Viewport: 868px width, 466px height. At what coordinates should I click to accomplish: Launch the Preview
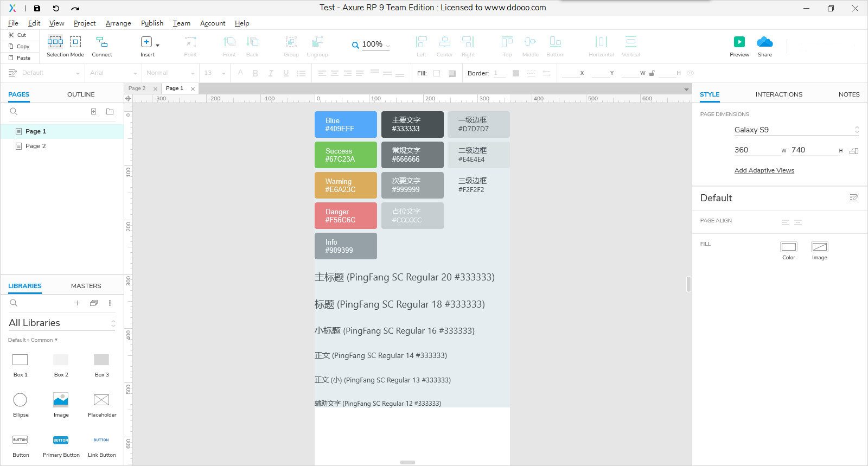click(x=739, y=46)
